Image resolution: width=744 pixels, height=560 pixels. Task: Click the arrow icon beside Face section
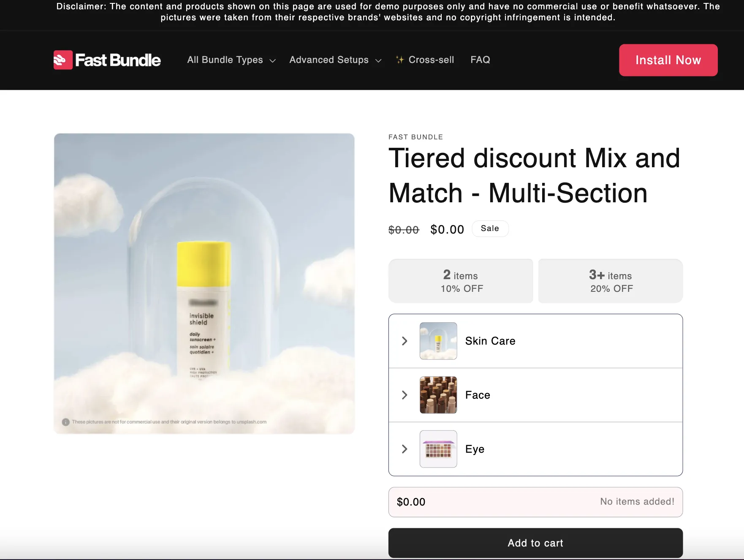coord(404,395)
